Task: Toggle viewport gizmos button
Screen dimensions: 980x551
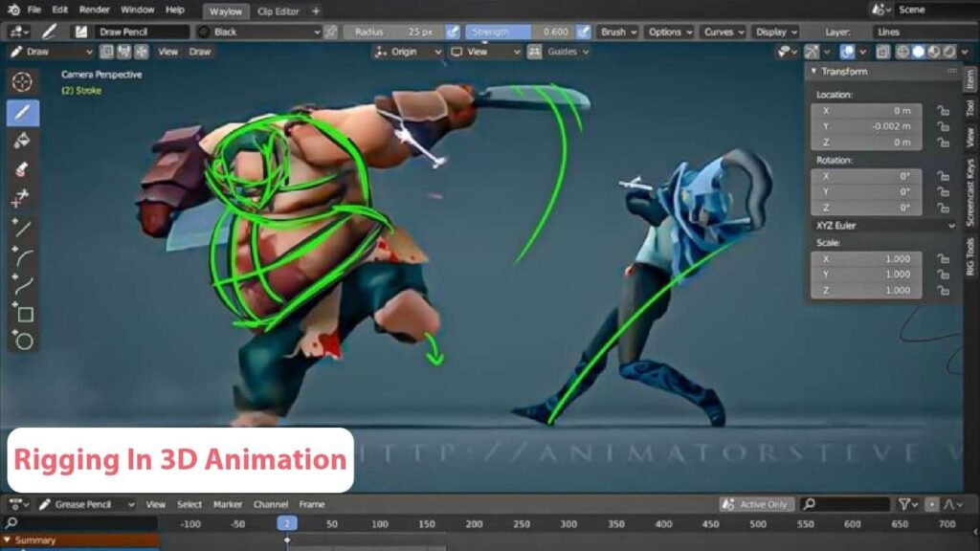Action: [812, 52]
